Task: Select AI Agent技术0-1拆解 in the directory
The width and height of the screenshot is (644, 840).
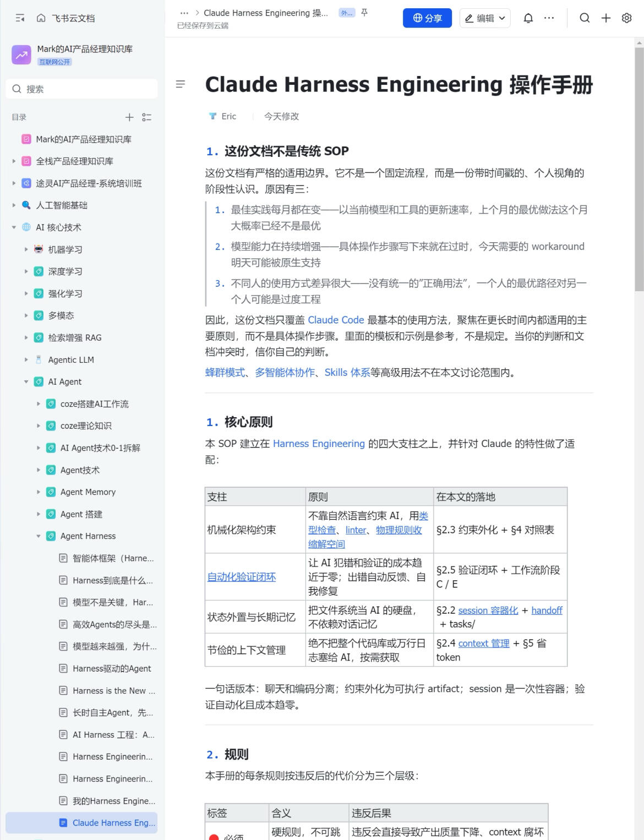Action: [100, 448]
